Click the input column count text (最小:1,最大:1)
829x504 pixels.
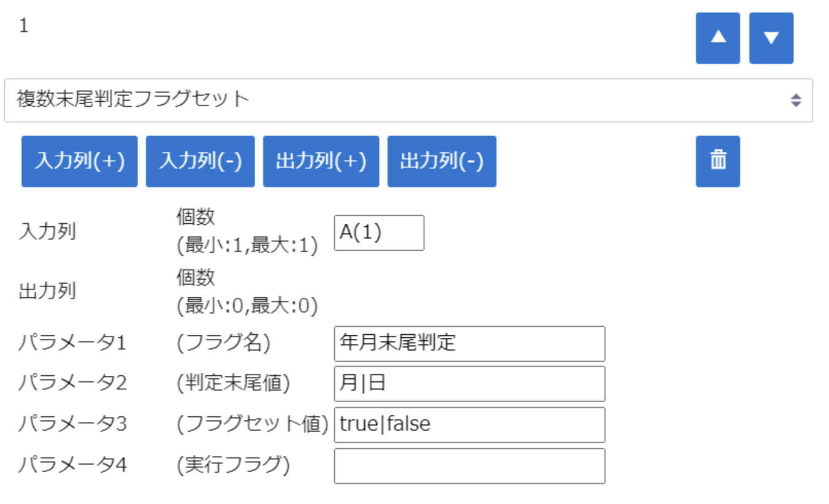(x=246, y=246)
